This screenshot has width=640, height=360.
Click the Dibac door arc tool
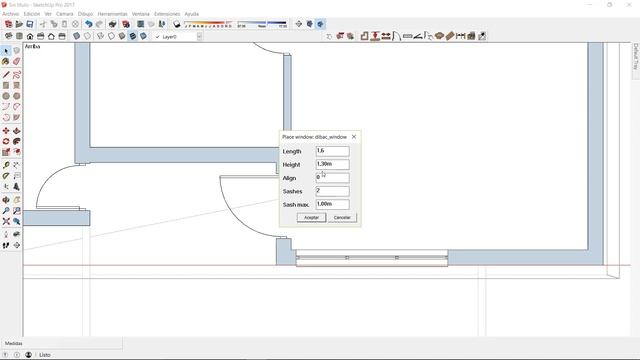click(x=396, y=36)
